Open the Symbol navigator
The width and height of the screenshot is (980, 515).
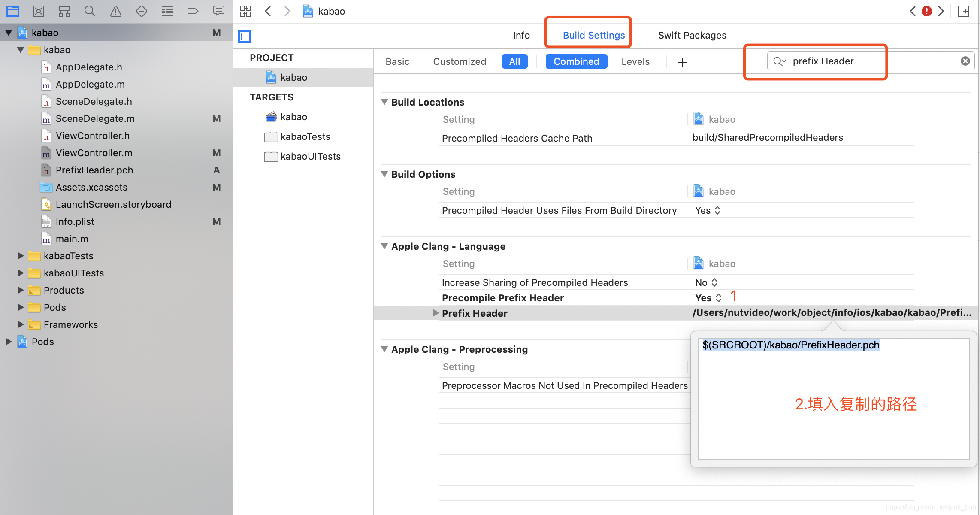pyautogui.click(x=64, y=11)
